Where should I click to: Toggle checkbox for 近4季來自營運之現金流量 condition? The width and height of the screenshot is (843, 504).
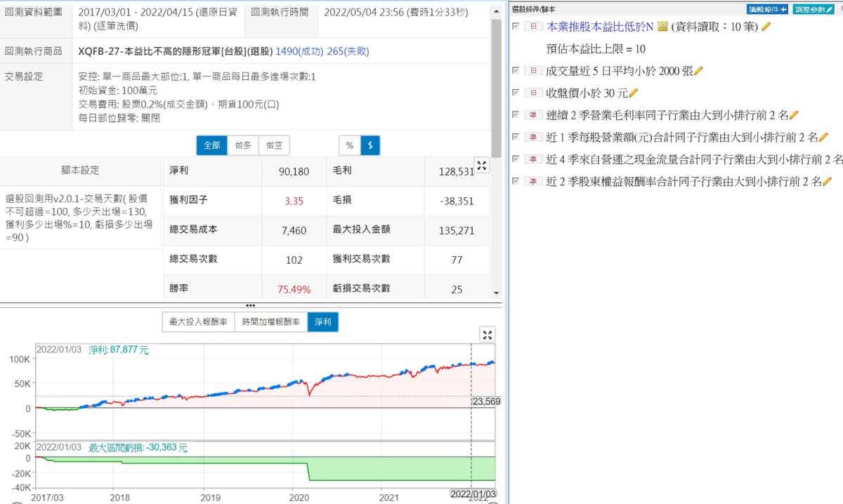tap(516, 159)
